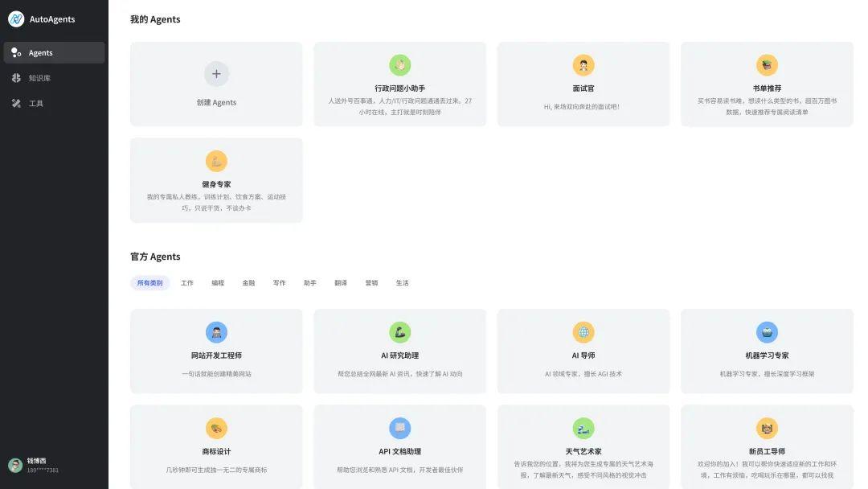868x489 pixels.
Task: Open 工具 via its sidebar icon
Action: [14, 103]
